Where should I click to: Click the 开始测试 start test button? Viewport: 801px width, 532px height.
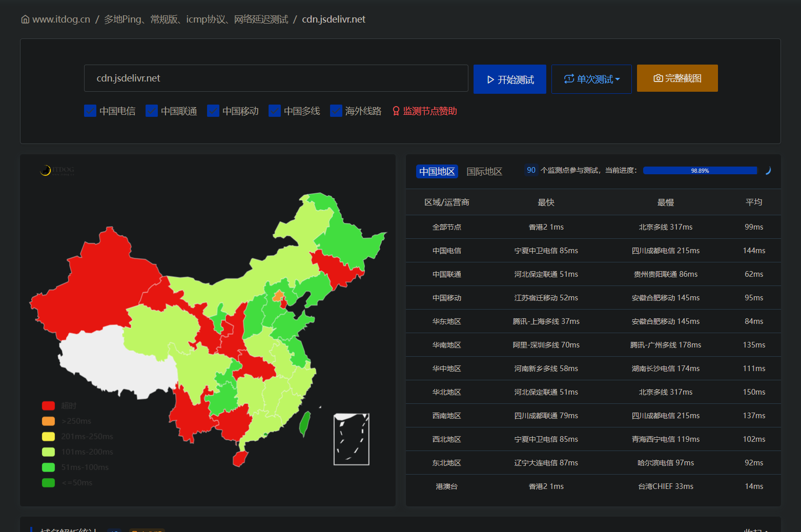pos(510,79)
